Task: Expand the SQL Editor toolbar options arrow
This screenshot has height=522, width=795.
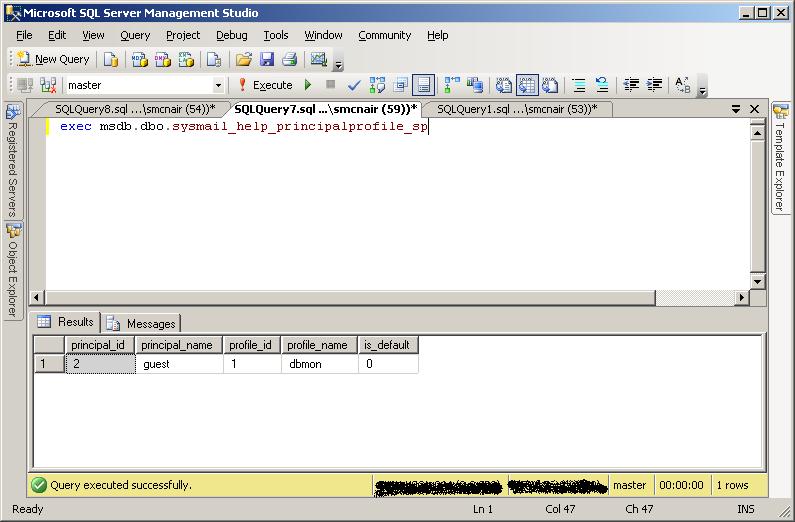Action: click(702, 90)
